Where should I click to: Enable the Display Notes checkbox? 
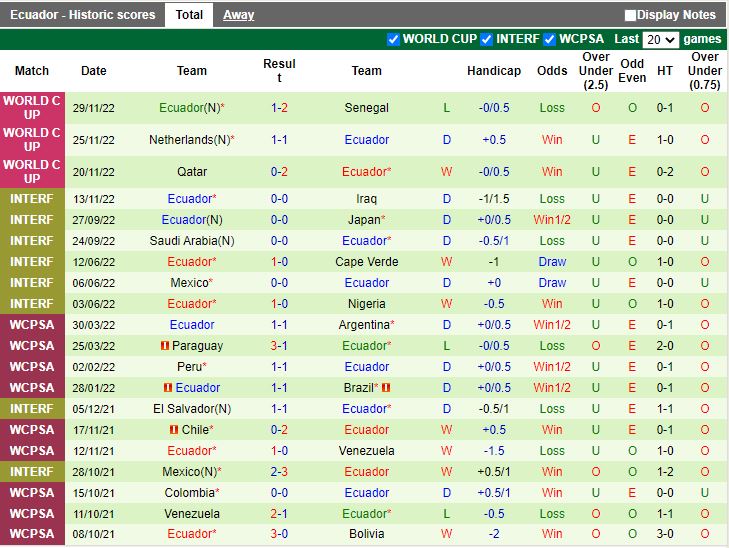tap(630, 15)
